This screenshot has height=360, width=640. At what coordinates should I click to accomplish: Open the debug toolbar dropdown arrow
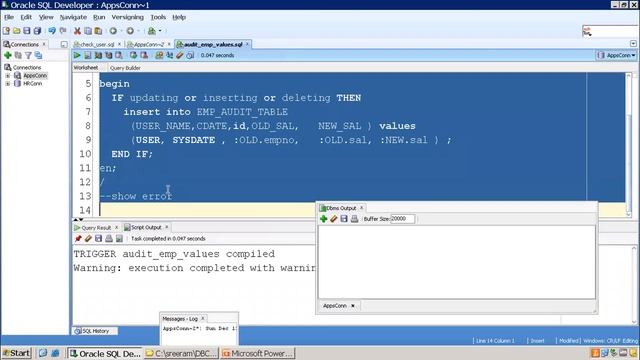coord(160,31)
